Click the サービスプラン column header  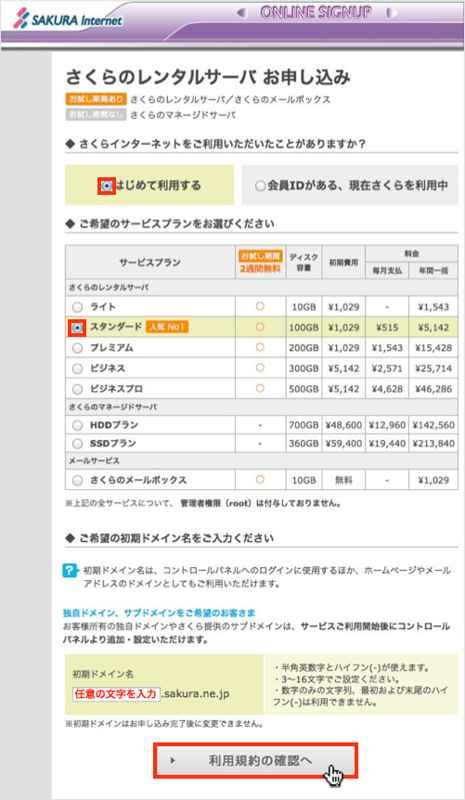[150, 263]
